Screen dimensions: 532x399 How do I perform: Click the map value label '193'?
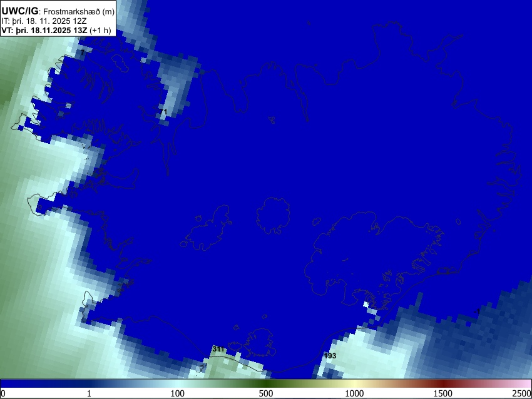click(330, 356)
